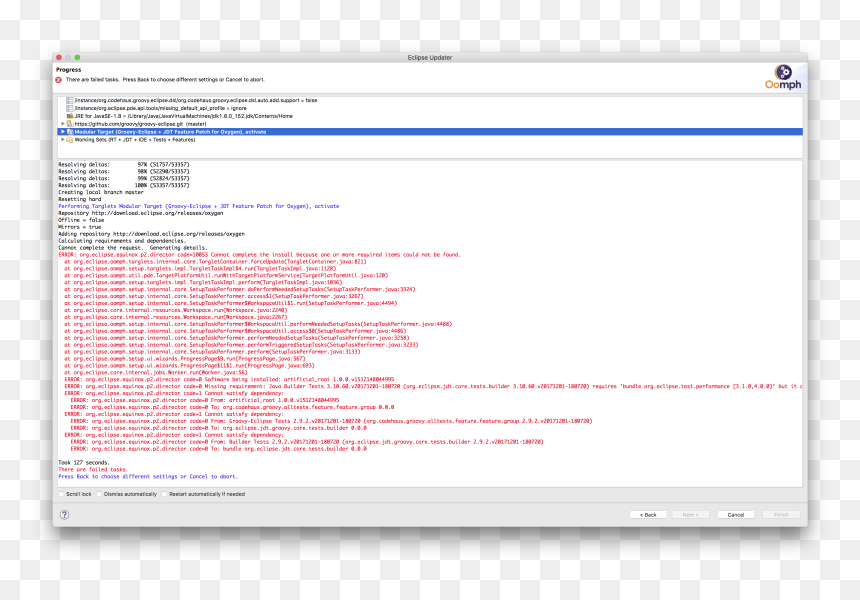860x600 pixels.
Task: Click 'Performing Targlets Modular Target' log line
Action: point(199,206)
